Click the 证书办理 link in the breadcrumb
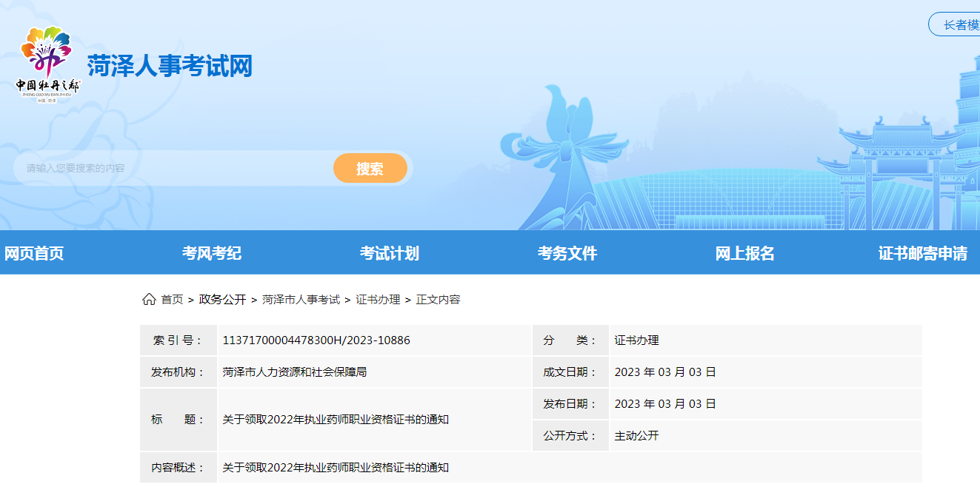The image size is (980, 487). pyautogui.click(x=378, y=299)
